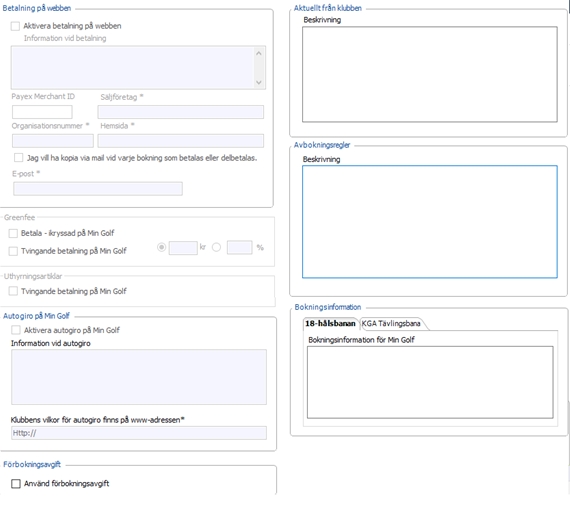This screenshot has width=570, height=522.
Task: Switch to the KGA Tävlingsbana tab
Action: 391,324
